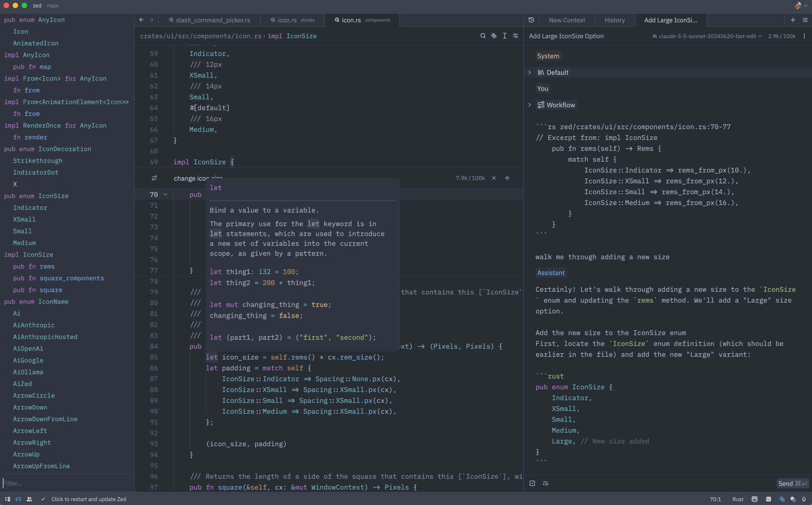Select AiAnthropic in the outline panel
Screen dimensions: 812x505
[34, 325]
